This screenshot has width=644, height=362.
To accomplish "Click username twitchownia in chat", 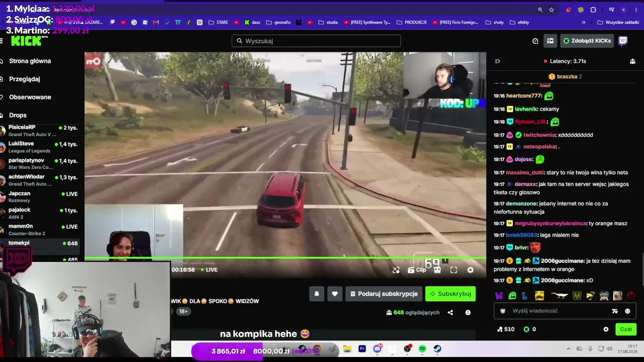I will click(539, 135).
